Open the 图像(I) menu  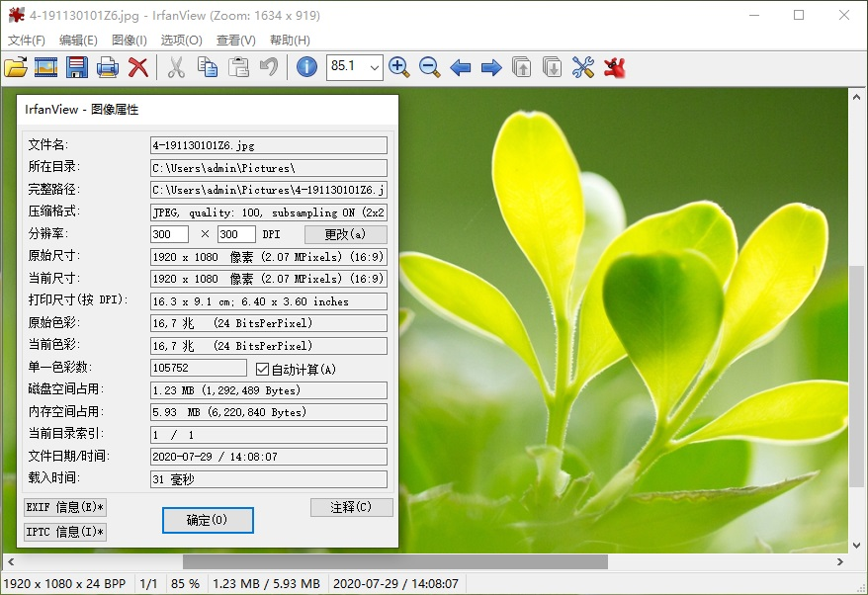(130, 41)
